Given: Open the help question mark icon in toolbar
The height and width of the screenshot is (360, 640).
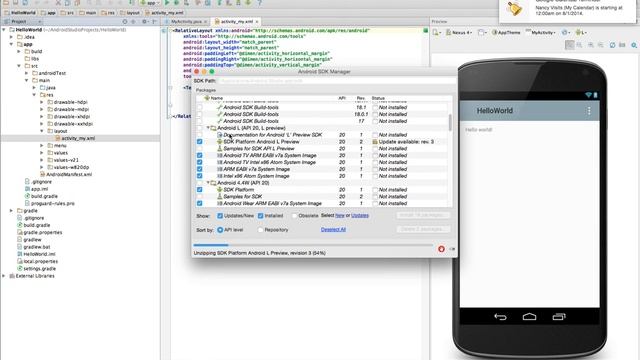Looking at the screenshot, I should (259, 2).
